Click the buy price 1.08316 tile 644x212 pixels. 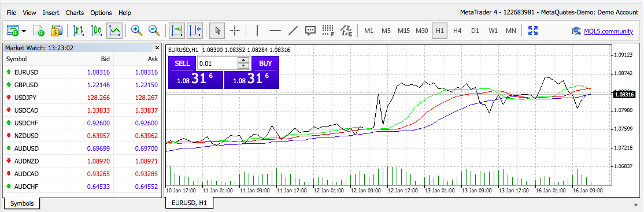point(251,80)
